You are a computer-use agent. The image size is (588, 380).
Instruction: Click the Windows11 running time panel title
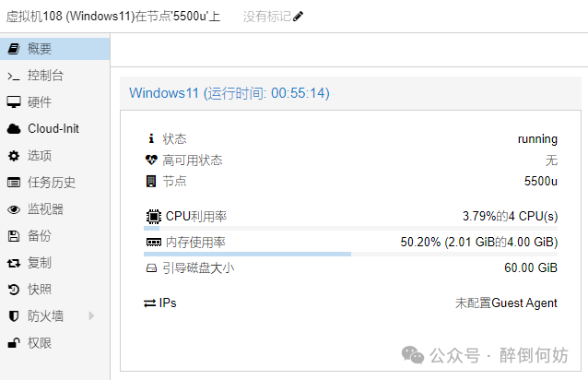point(229,93)
